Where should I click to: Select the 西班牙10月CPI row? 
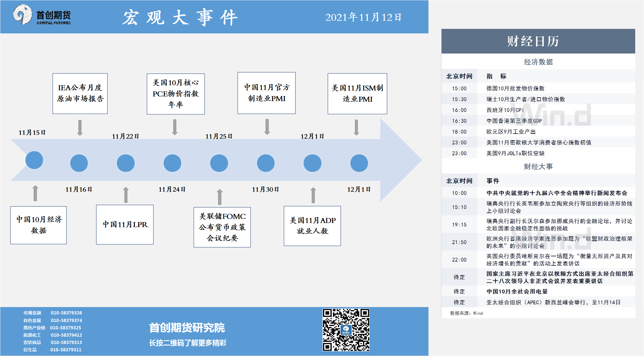538,110
